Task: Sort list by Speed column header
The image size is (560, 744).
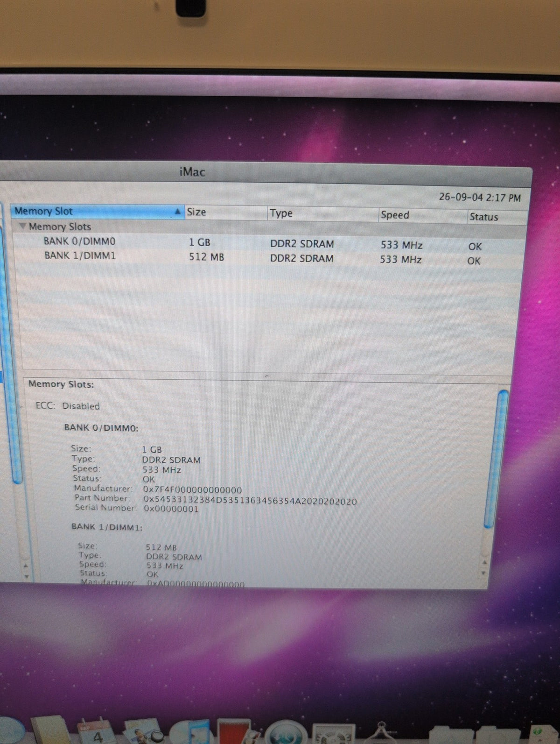Action: 423,215
